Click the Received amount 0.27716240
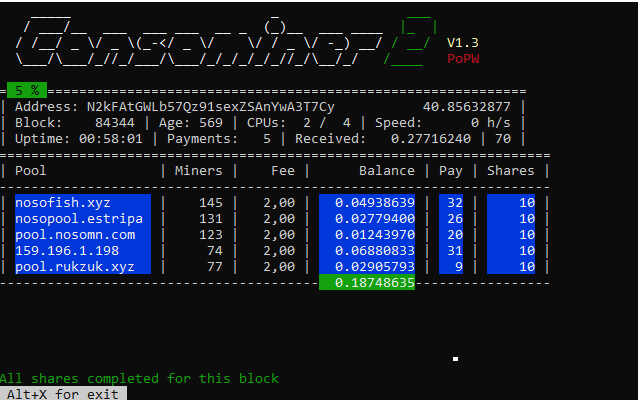Viewport: 638px width, 400px height. (x=431, y=139)
